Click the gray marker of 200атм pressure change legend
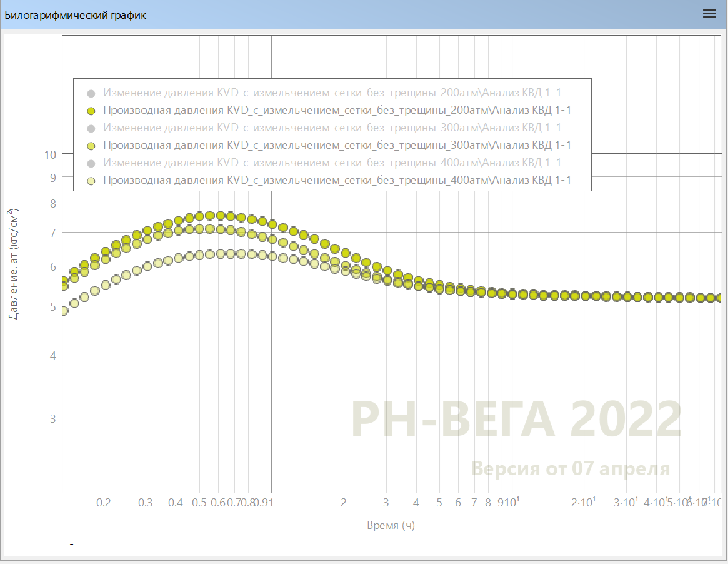 91,93
